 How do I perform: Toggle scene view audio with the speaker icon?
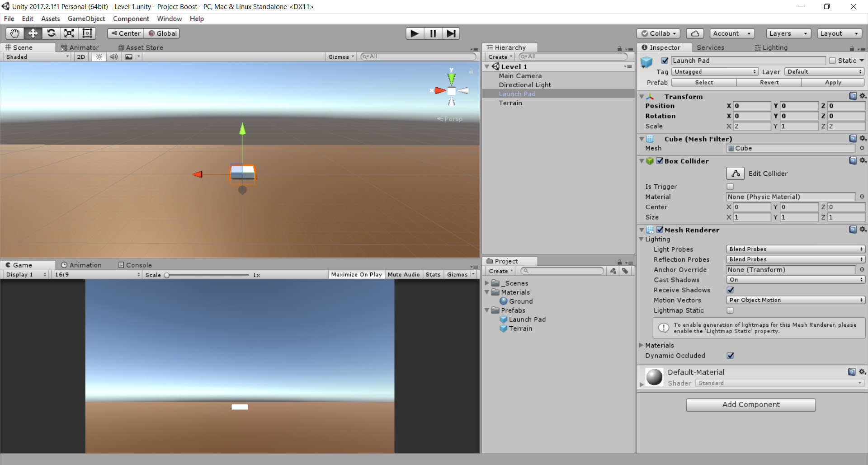pos(113,56)
